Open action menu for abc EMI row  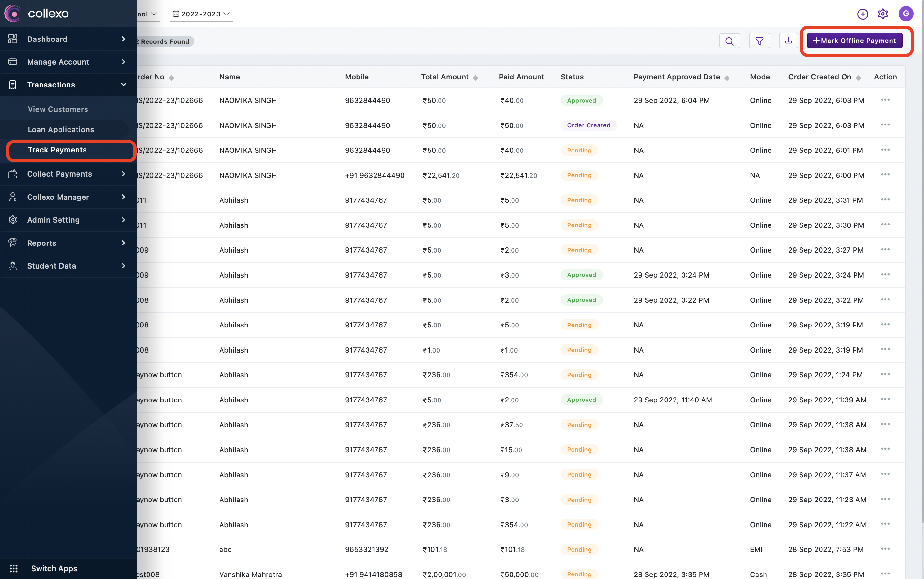coord(885,549)
